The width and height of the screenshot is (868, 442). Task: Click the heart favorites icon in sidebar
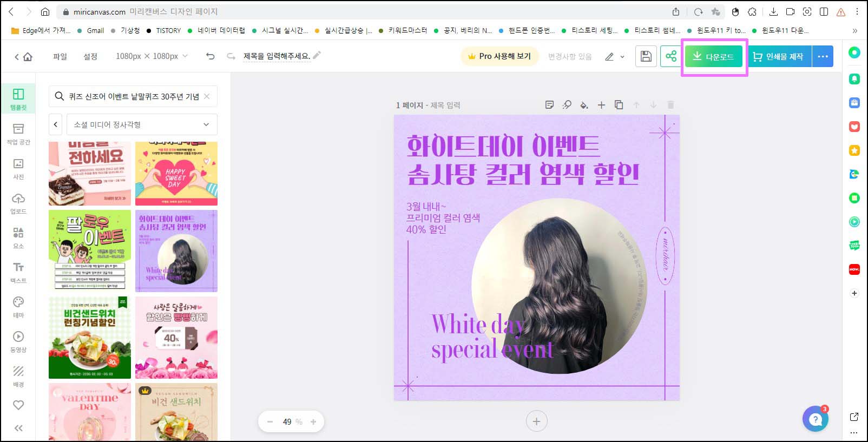point(18,405)
